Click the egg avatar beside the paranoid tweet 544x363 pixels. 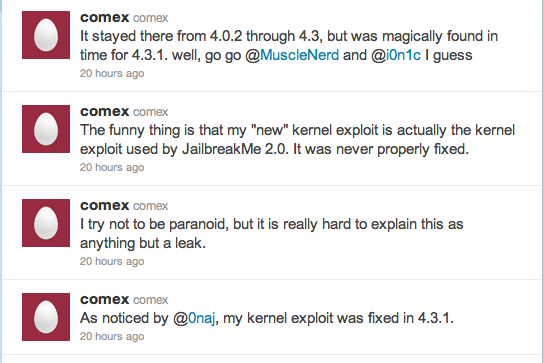[x=46, y=223]
